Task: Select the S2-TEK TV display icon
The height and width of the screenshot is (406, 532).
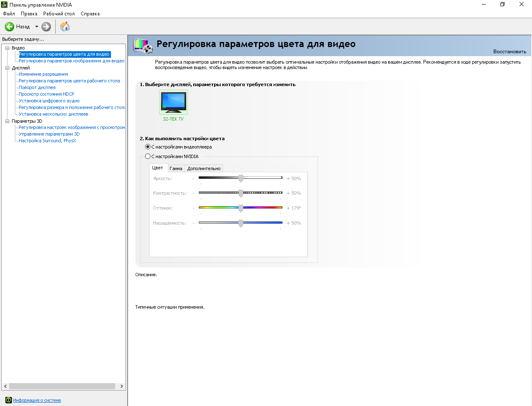Action: (173, 102)
